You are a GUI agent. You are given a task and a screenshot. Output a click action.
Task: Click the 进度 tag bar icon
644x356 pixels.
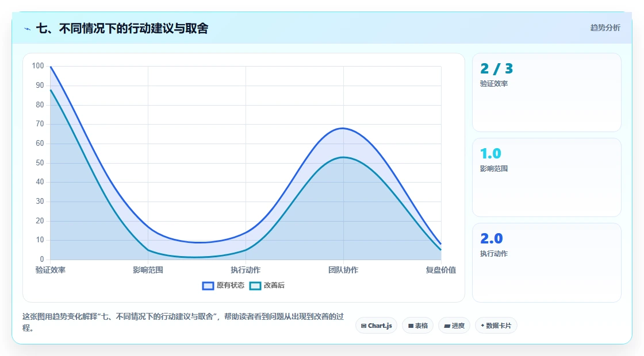[x=447, y=326]
